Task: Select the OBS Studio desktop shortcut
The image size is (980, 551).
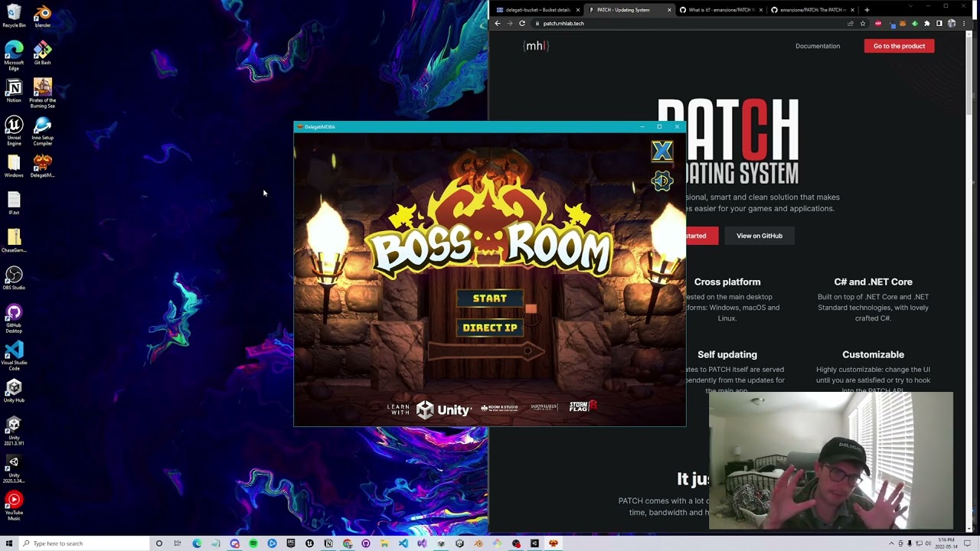Action: tap(14, 278)
